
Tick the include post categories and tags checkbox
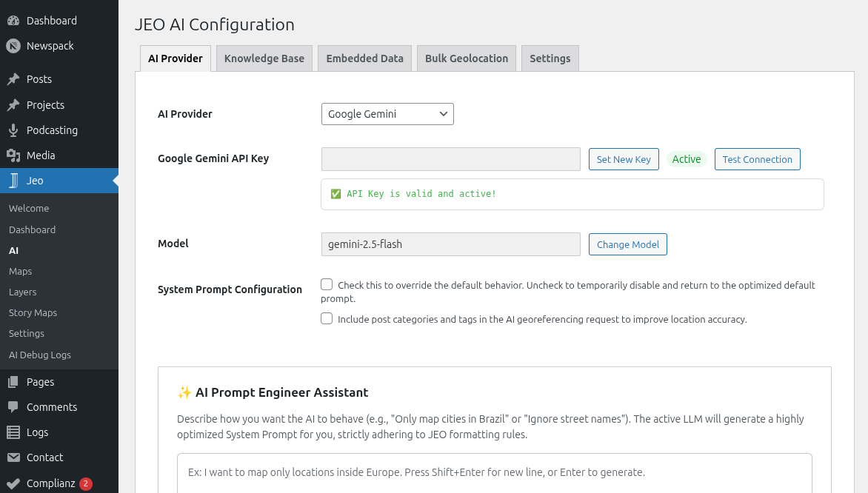(x=327, y=318)
